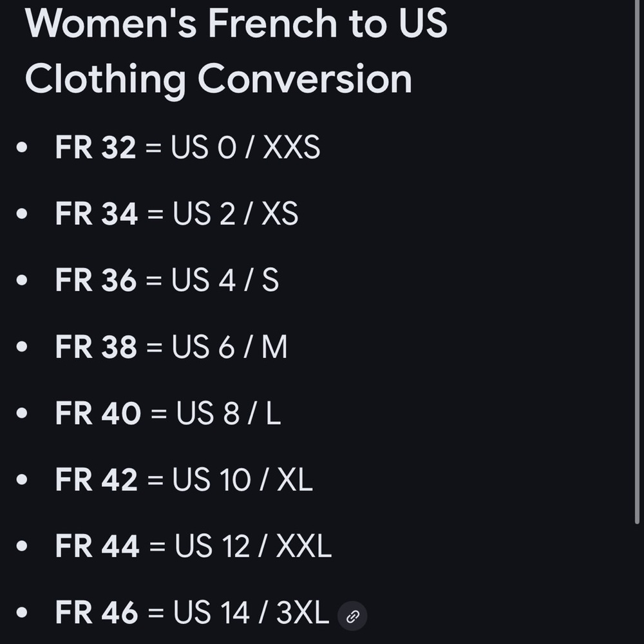The width and height of the screenshot is (644, 644).
Task: Click the US 4 / S value
Action: pos(225,281)
